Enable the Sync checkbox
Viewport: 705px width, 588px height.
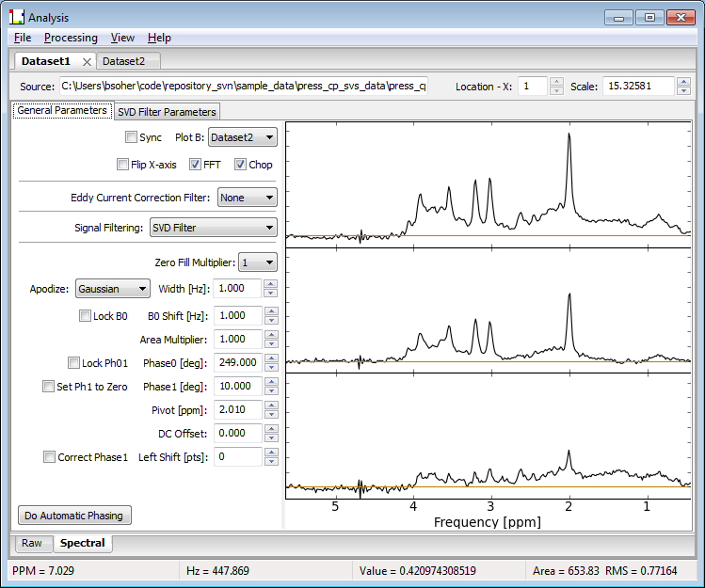click(131, 137)
